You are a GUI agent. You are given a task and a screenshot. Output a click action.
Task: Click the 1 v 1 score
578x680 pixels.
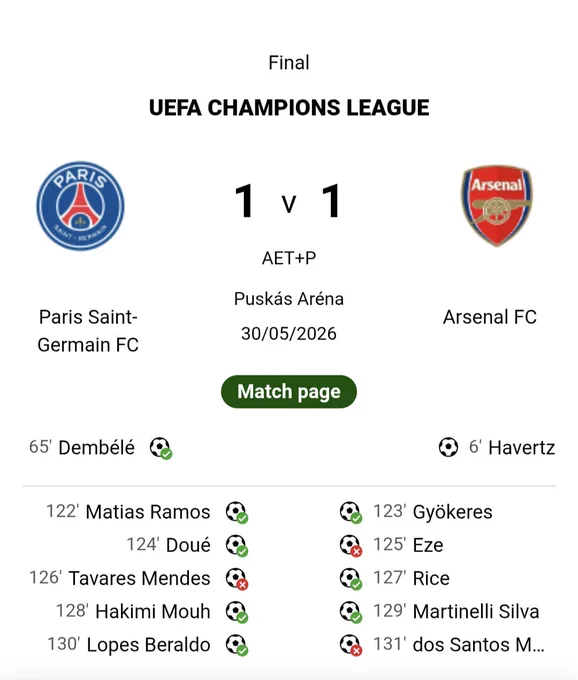click(x=288, y=201)
